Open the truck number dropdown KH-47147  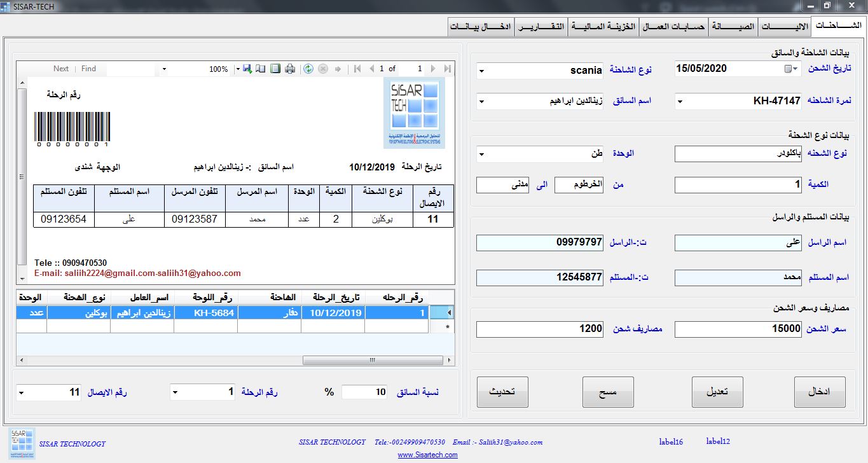point(680,101)
